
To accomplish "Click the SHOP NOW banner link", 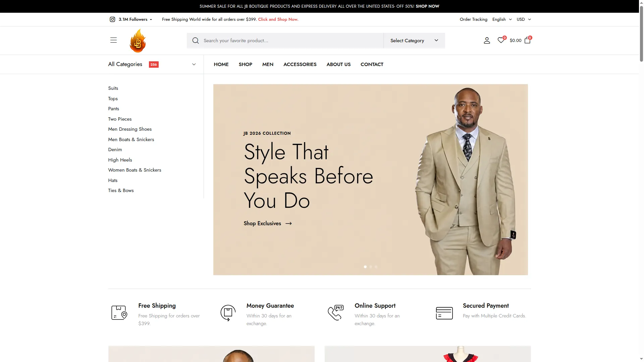I will click(x=427, y=6).
